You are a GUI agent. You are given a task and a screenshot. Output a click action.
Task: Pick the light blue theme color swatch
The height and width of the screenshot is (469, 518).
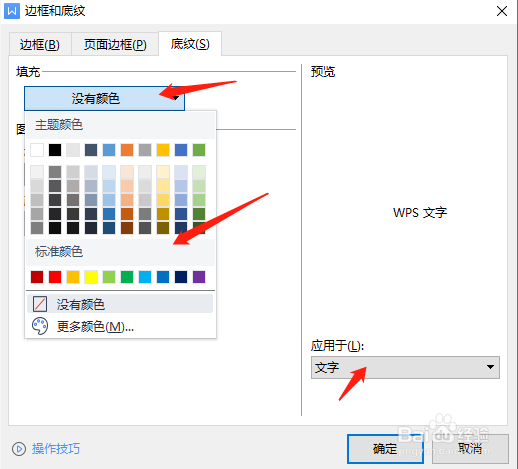click(x=109, y=150)
